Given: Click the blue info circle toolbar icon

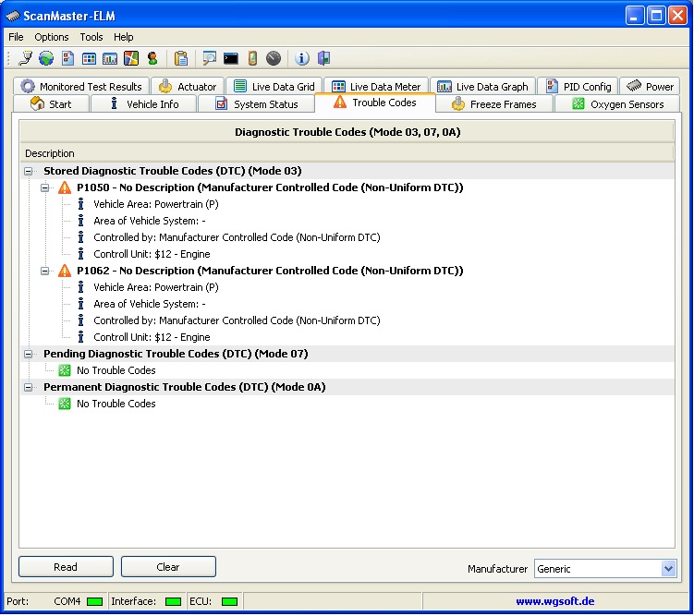Looking at the screenshot, I should pos(302,58).
